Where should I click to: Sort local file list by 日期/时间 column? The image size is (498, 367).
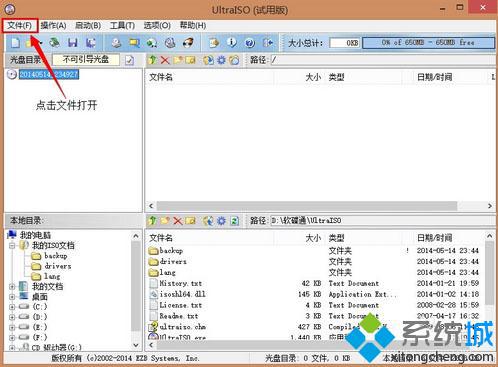click(434, 238)
